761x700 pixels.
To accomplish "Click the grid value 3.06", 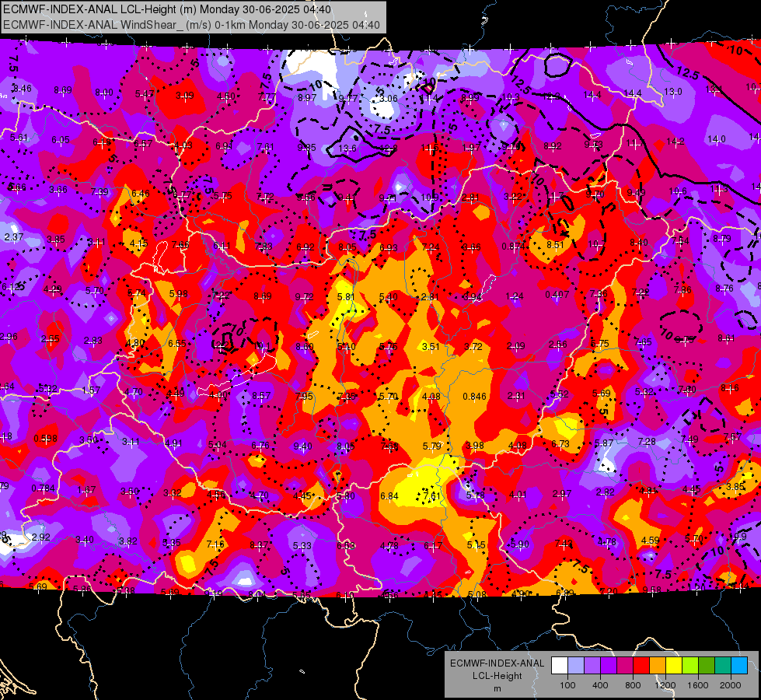I will [389, 99].
